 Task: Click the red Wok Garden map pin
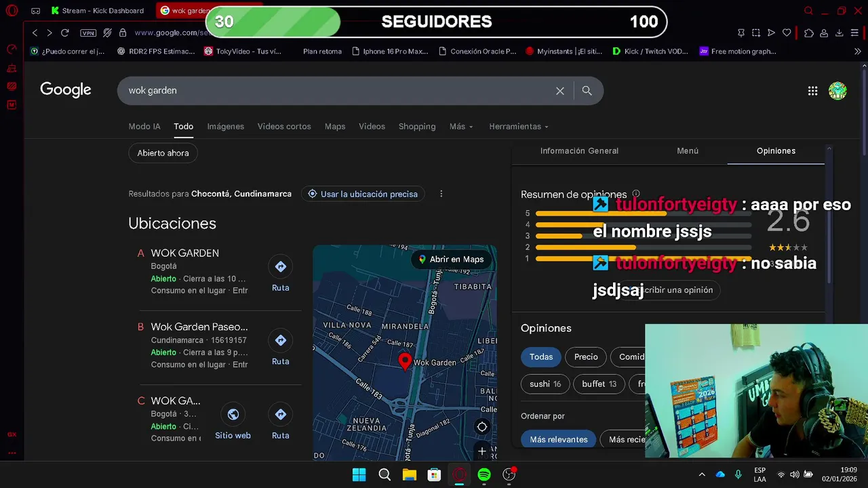(405, 362)
